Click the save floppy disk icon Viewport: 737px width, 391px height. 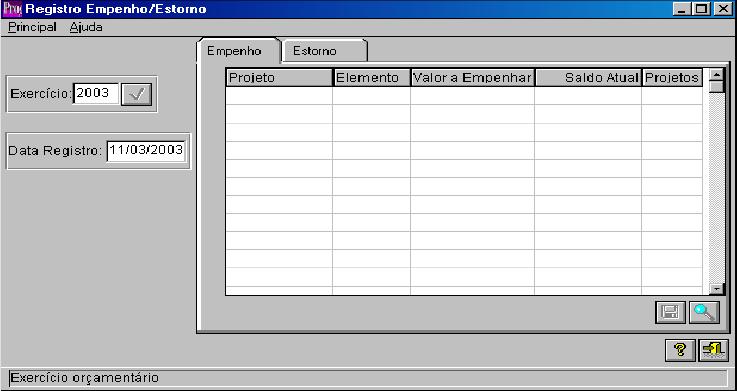pyautogui.click(x=670, y=313)
